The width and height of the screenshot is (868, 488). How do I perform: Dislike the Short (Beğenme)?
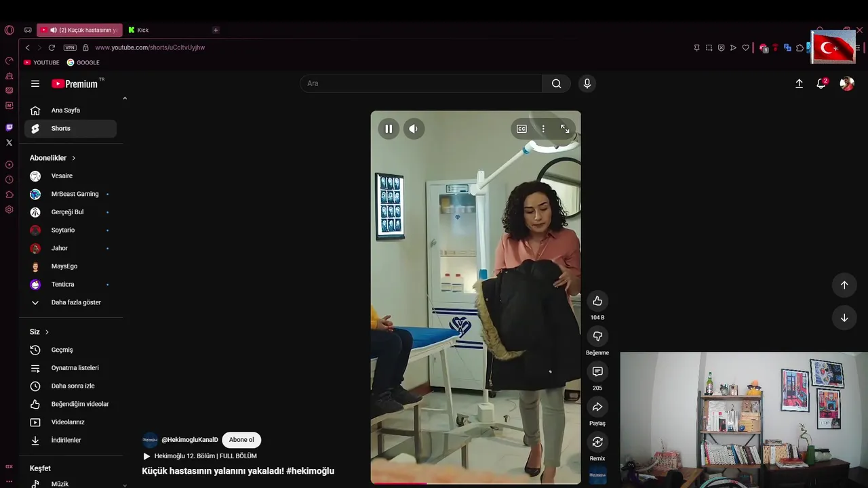(597, 336)
